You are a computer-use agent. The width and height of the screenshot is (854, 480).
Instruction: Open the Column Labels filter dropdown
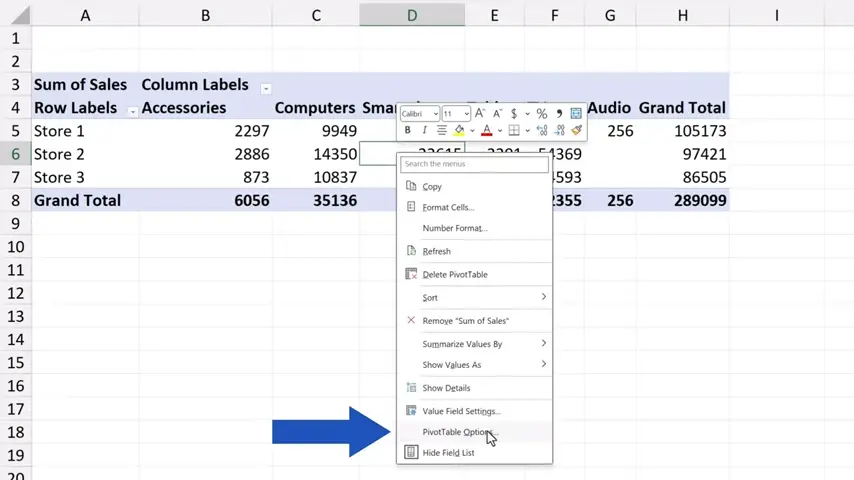click(x=266, y=87)
